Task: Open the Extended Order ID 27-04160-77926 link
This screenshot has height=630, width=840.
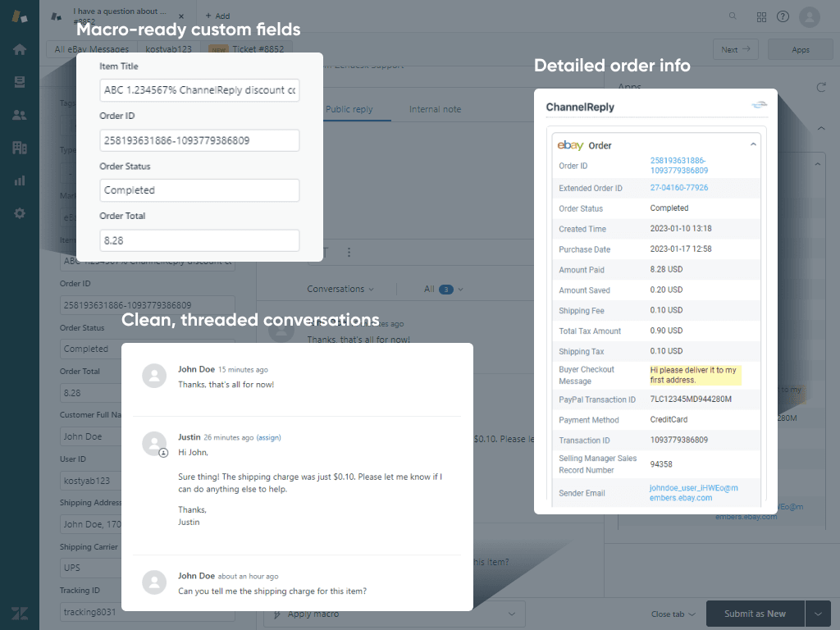Action: (x=678, y=188)
